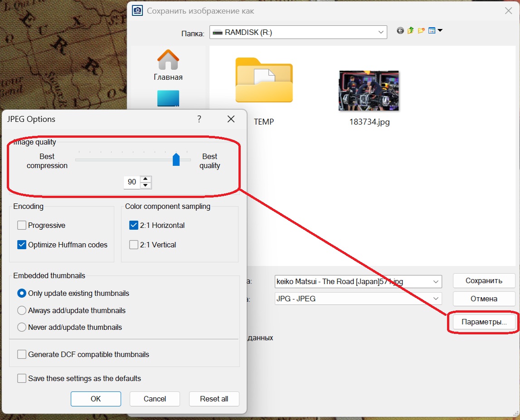Viewport: 520px width, 420px height.
Task: Enable Progressive encoding
Action: point(22,226)
